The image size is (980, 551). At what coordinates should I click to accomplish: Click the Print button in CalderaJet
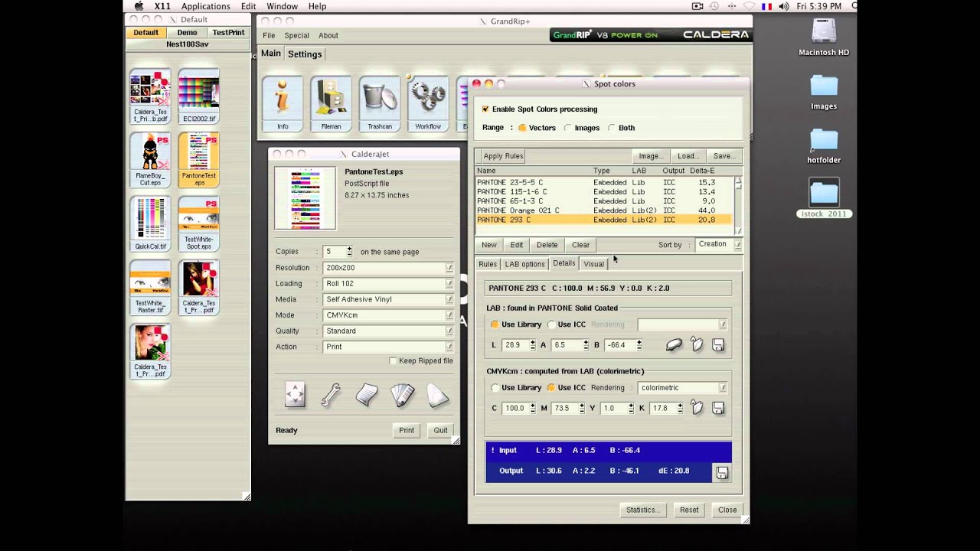[x=407, y=430]
